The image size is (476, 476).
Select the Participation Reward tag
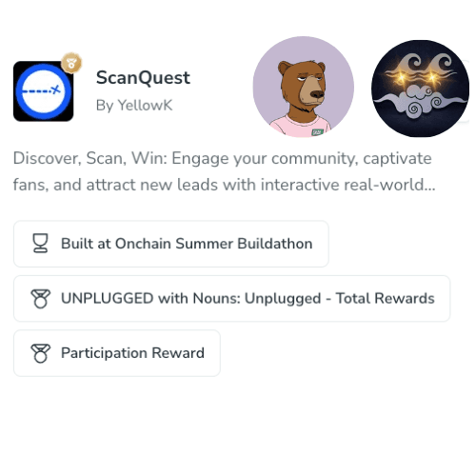pos(117,353)
